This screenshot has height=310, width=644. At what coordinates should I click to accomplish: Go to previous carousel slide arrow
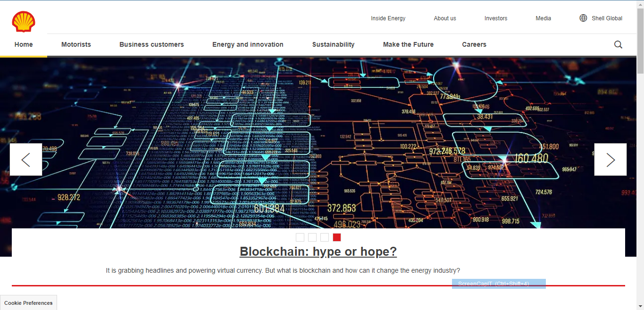click(x=26, y=159)
